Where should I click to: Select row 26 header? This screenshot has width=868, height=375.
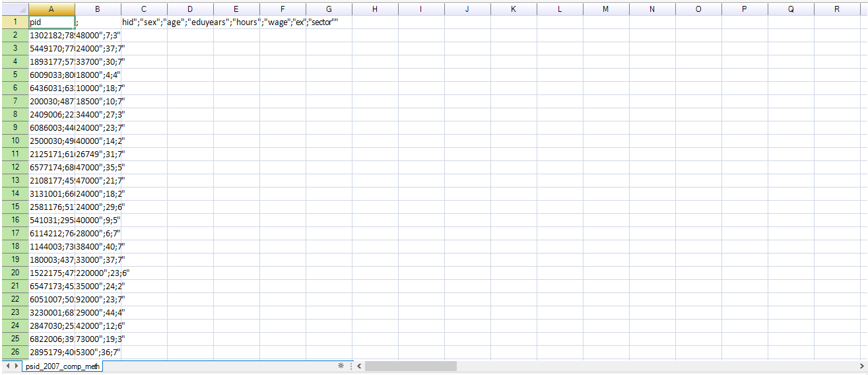pyautogui.click(x=14, y=352)
